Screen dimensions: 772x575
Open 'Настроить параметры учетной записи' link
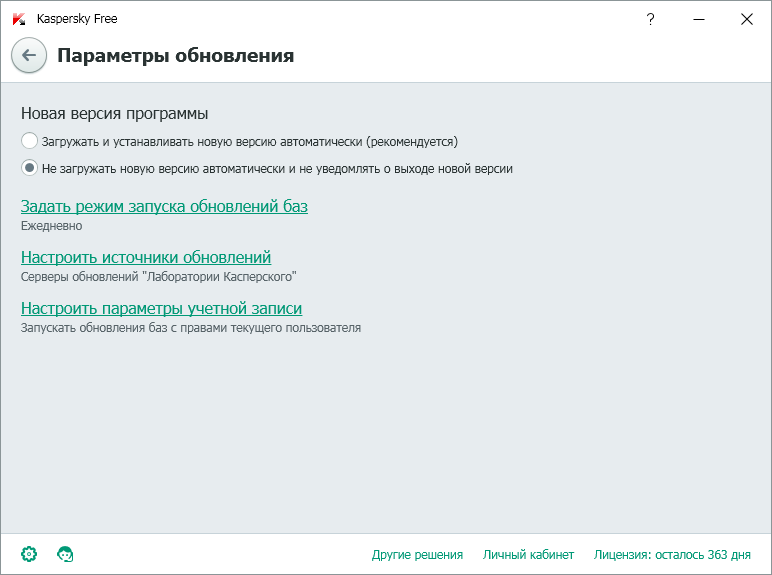coord(161,308)
